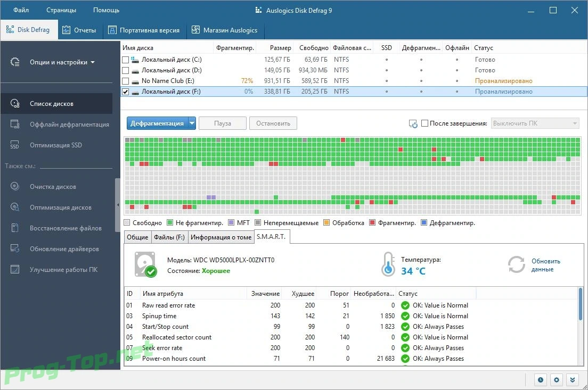
Task: Click the refresh arrows icon
Action: tap(517, 264)
